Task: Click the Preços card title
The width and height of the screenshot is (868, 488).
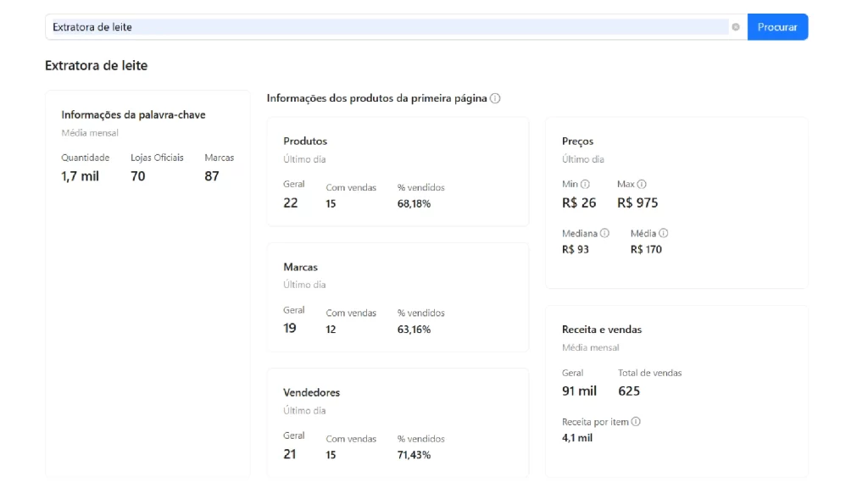Action: click(x=578, y=141)
